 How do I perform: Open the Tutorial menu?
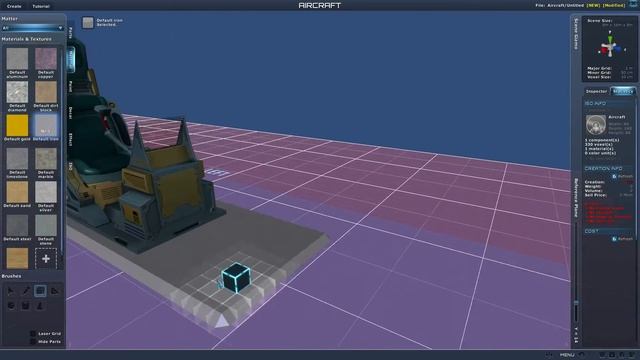[41, 6]
